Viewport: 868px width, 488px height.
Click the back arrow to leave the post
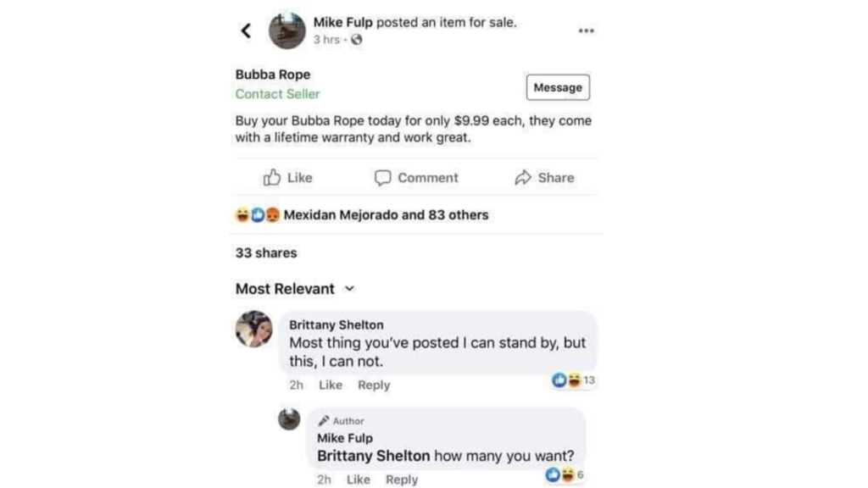point(246,29)
